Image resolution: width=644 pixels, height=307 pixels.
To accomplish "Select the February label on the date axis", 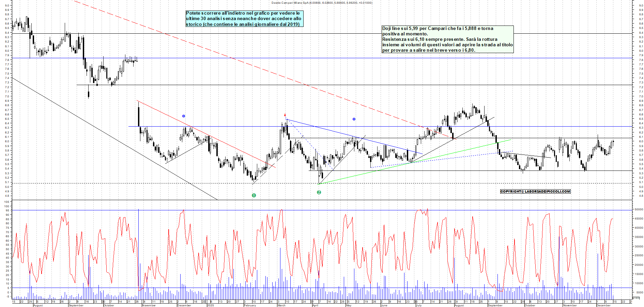I will [250, 305].
